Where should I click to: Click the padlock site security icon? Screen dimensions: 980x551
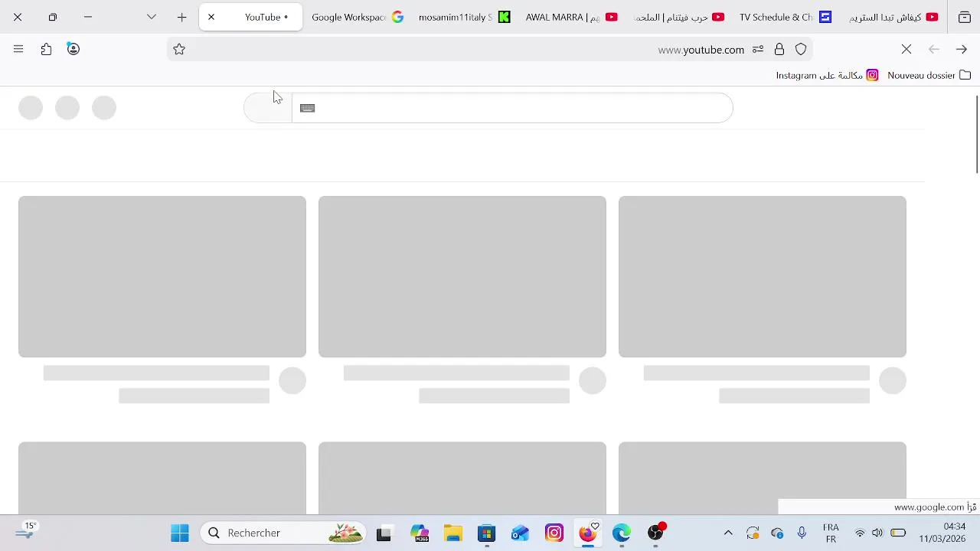[x=779, y=50]
